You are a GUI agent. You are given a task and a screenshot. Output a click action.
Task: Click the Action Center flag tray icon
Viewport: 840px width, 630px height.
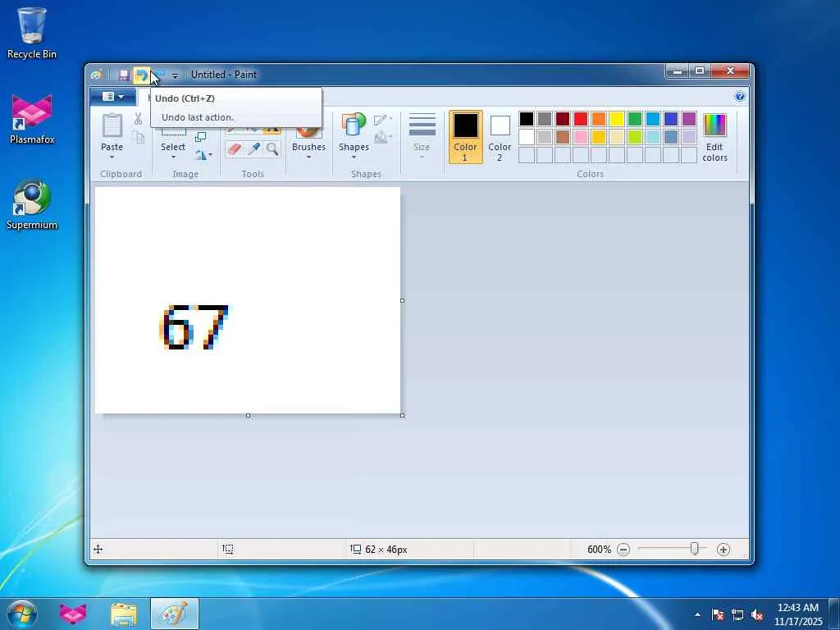click(718, 614)
